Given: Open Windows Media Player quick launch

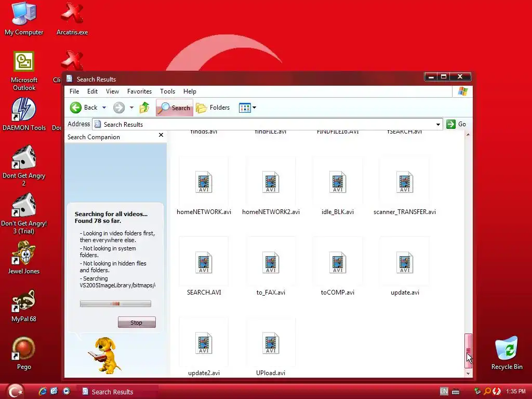Looking at the screenshot, I should pyautogui.click(x=66, y=391).
